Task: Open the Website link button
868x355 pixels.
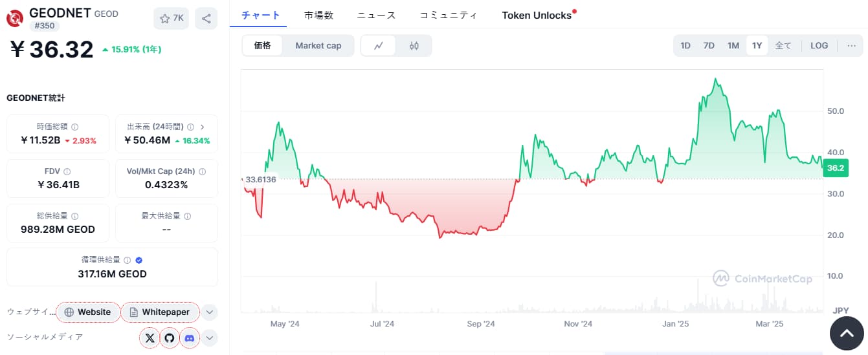Action: (87, 312)
